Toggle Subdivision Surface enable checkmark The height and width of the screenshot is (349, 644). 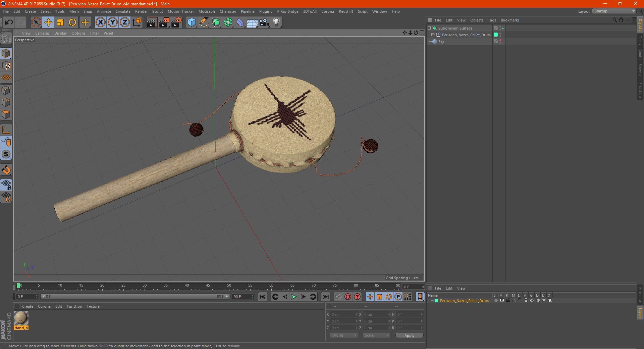[x=503, y=28]
